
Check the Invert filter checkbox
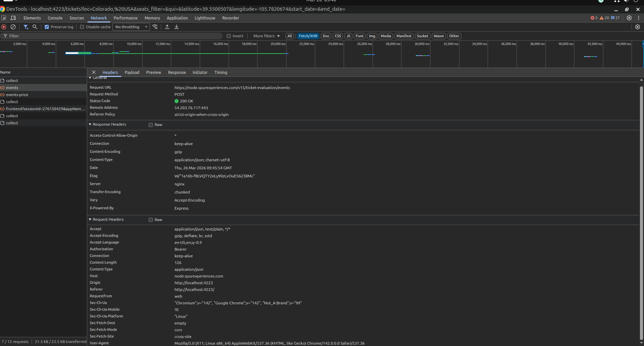[x=229, y=36]
